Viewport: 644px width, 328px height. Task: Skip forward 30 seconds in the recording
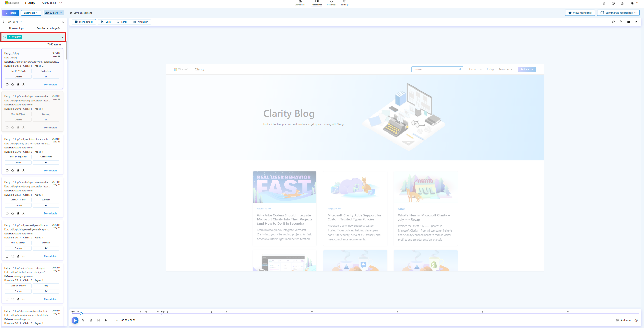[91, 320]
